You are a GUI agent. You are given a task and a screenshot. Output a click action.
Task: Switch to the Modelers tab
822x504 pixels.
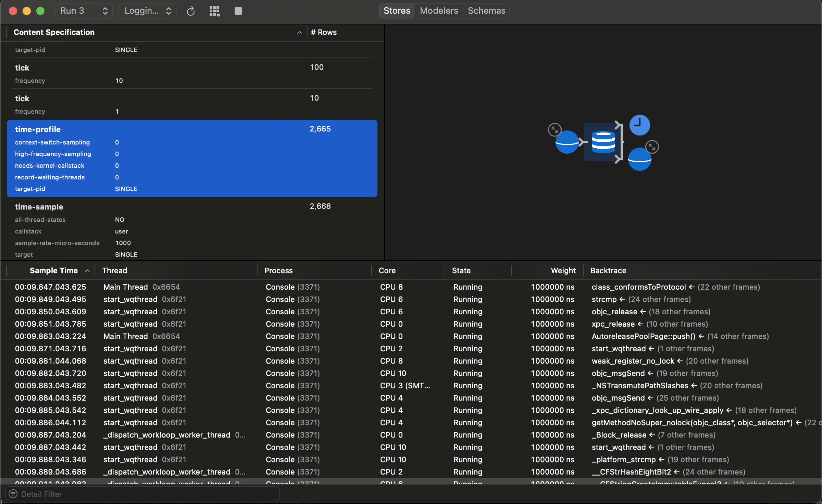coord(439,11)
